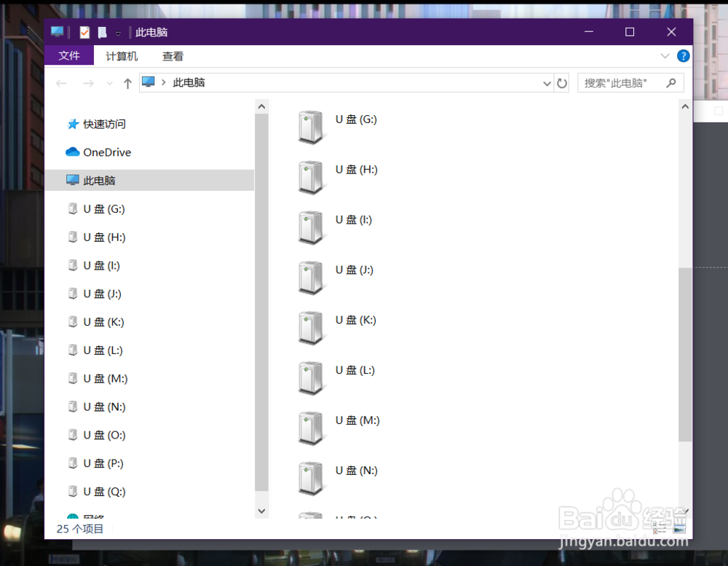This screenshot has width=728, height=566.
Task: Open the quick access toolbar customization dropdown
Action: (x=118, y=31)
